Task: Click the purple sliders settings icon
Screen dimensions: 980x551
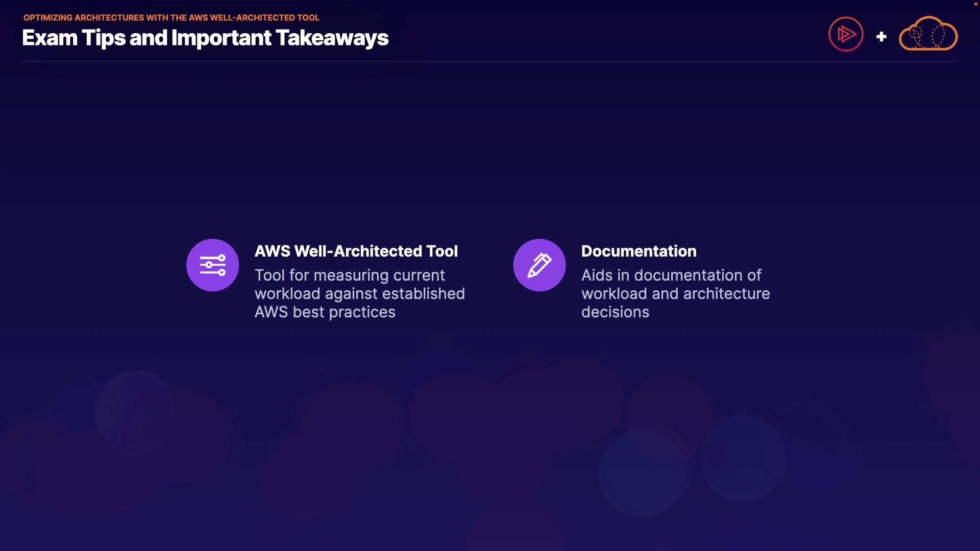Action: click(212, 265)
